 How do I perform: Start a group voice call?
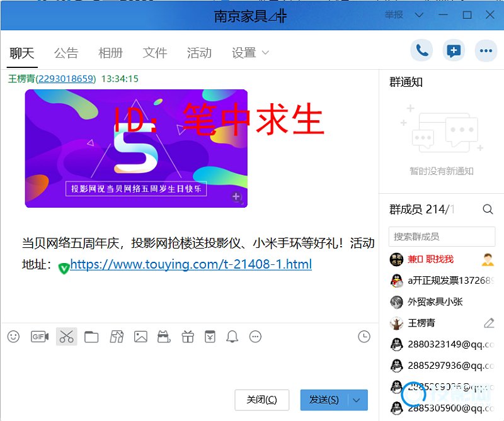click(421, 50)
